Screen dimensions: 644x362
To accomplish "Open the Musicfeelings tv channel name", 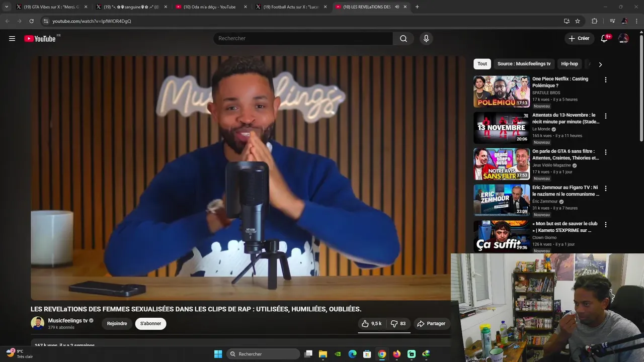I will click(67, 321).
